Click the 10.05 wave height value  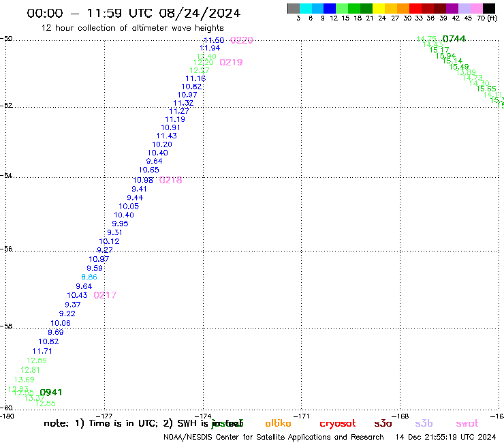tap(129, 207)
